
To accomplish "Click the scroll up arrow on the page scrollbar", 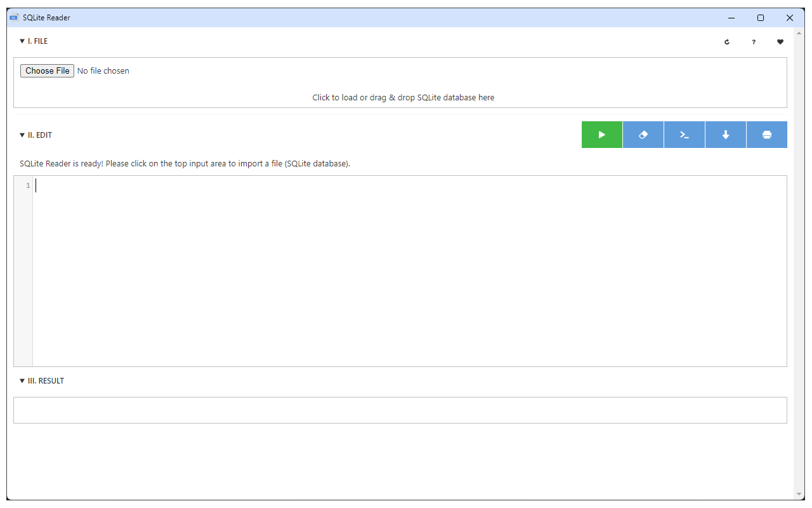I will (x=799, y=32).
